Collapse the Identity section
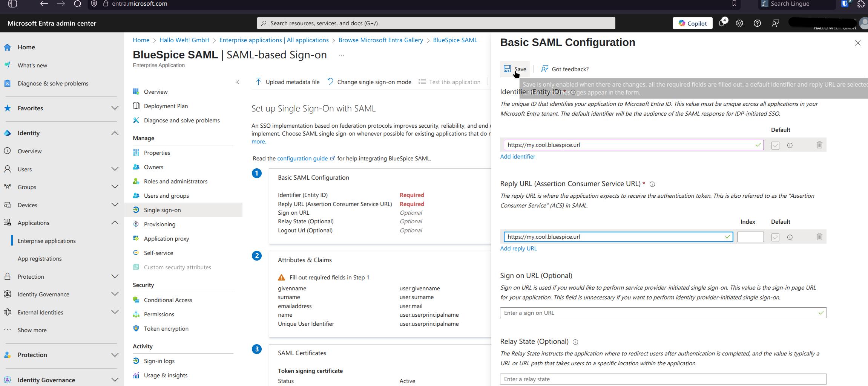The image size is (868, 386). pyautogui.click(x=115, y=133)
